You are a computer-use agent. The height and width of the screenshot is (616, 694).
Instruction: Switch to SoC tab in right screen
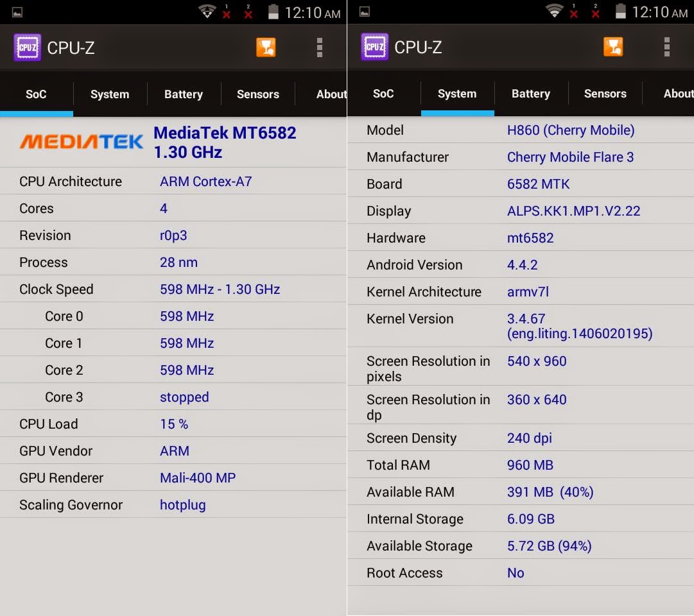[x=383, y=94]
